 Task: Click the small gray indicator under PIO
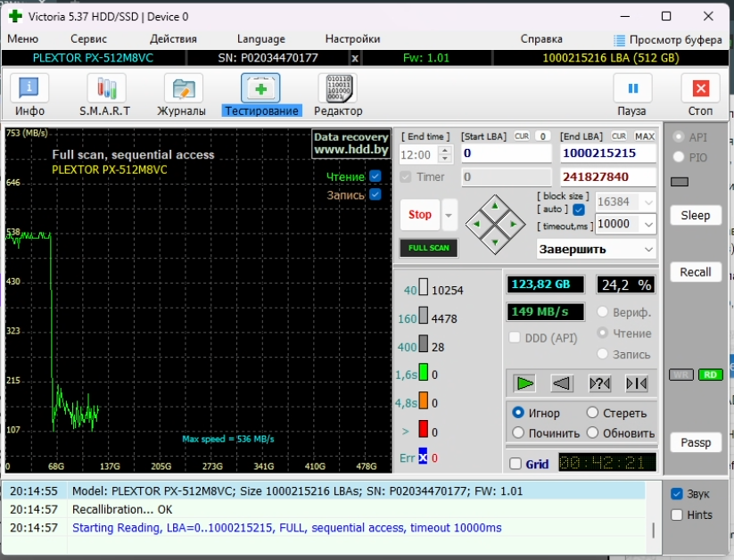pos(680,182)
